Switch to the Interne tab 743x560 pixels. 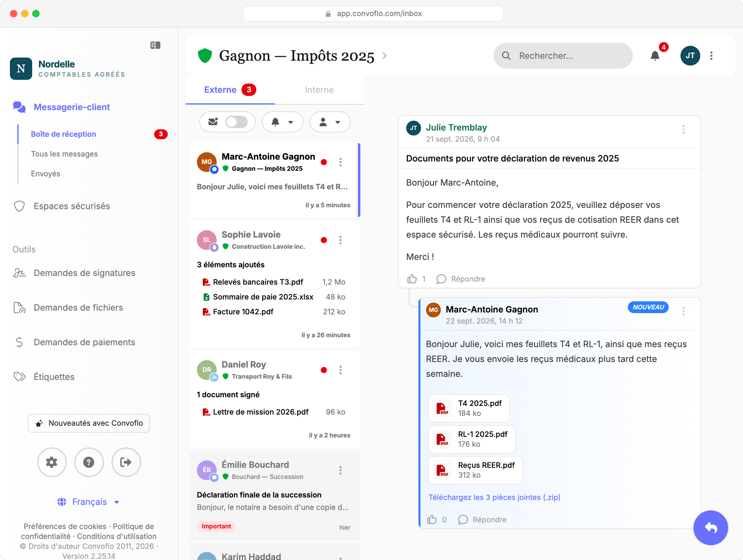click(x=319, y=90)
